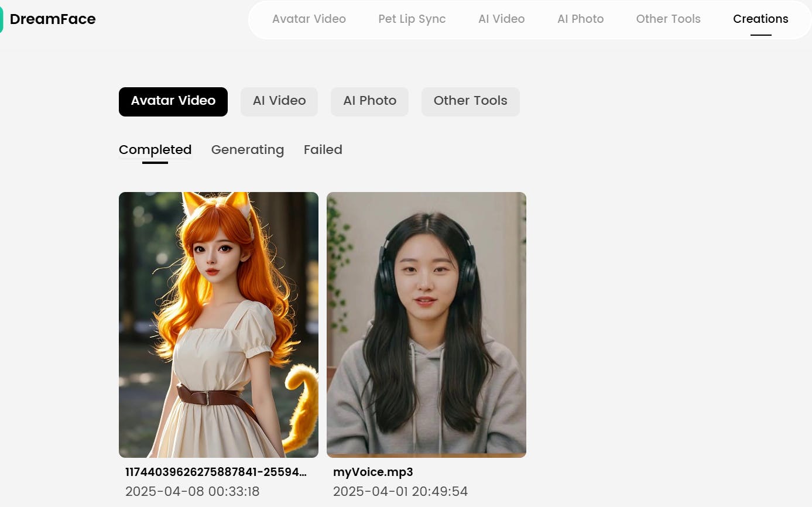The height and width of the screenshot is (507, 812).
Task: Select the Other Tools filter button
Action: coord(471,102)
